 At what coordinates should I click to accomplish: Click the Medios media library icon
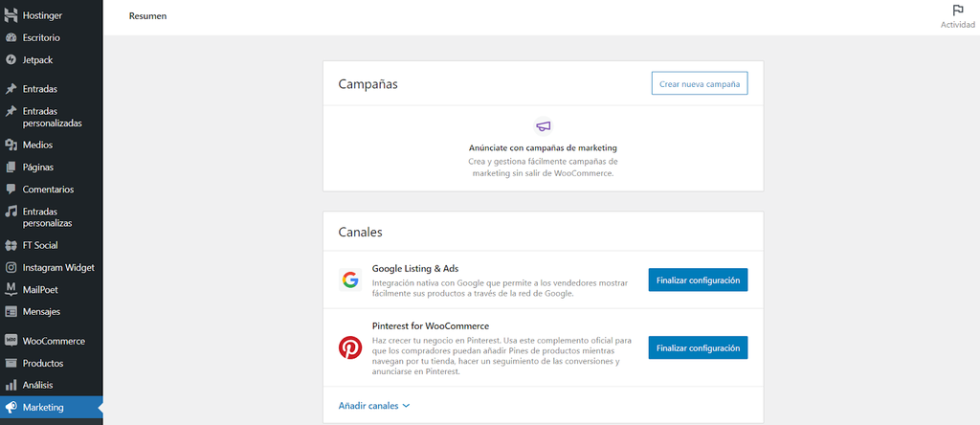(x=11, y=145)
